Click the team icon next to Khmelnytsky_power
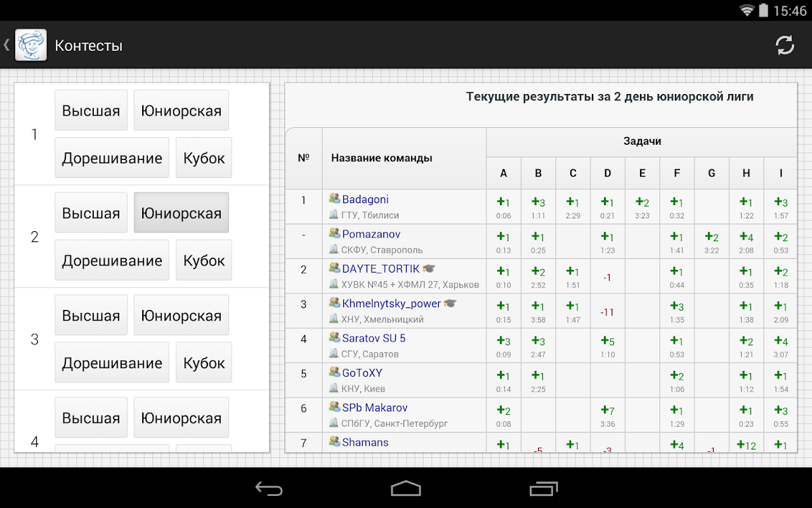The image size is (812, 508). 334,303
